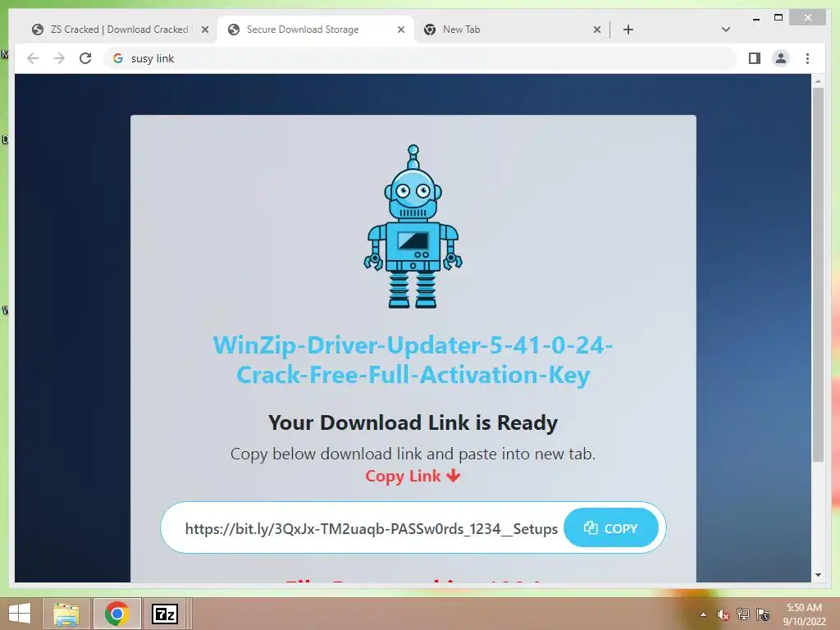840x630 pixels.
Task: Minimize the Chrome window
Action: (x=756, y=18)
